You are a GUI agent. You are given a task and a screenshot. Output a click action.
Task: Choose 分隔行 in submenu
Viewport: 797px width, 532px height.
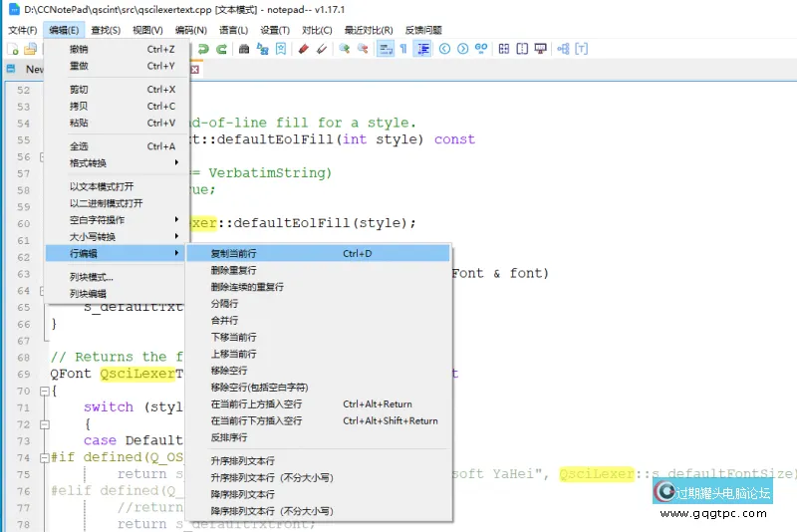click(318, 304)
